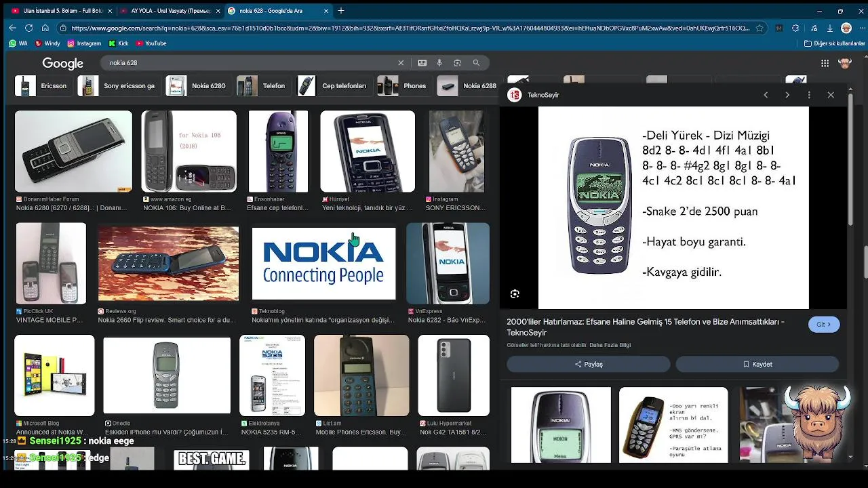This screenshot has height=488, width=868.
Task: Open the browser extensions puzzle icon
Action: point(795,28)
